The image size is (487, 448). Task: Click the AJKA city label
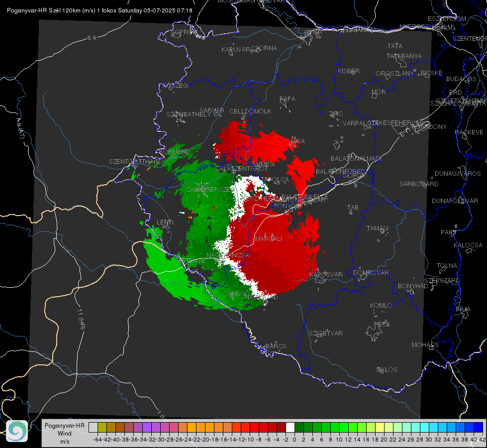297,141
